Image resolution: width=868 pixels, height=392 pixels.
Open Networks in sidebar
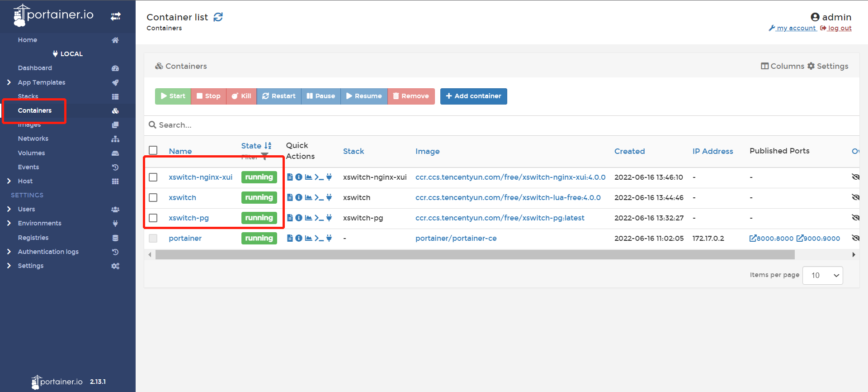pyautogui.click(x=33, y=139)
